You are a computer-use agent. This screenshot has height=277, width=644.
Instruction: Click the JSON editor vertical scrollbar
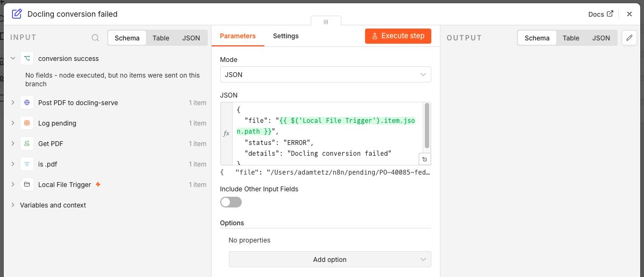[427, 126]
